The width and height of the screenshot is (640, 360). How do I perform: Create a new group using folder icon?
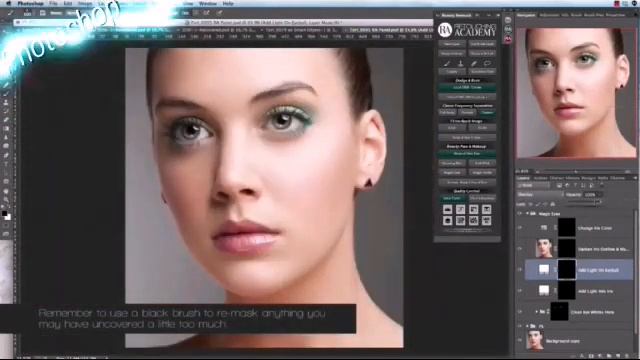(x=609, y=356)
